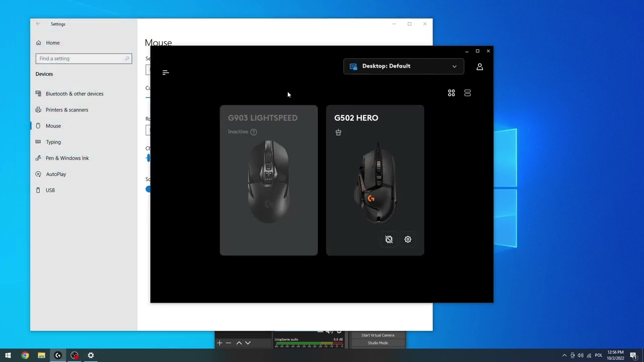Open the notification action center
Image resolution: width=644 pixels, height=362 pixels.
point(633,355)
